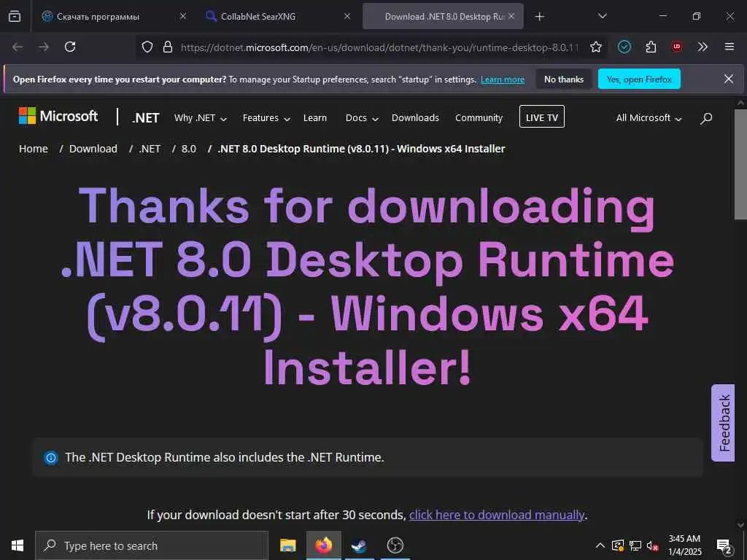Click the Microsoft logo
Screen dimensions: 747x560
tap(58, 116)
